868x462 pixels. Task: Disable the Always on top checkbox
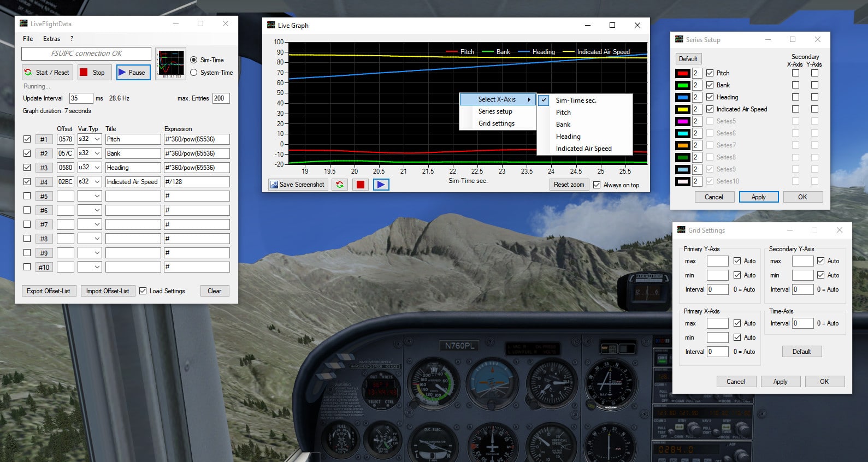tap(597, 185)
